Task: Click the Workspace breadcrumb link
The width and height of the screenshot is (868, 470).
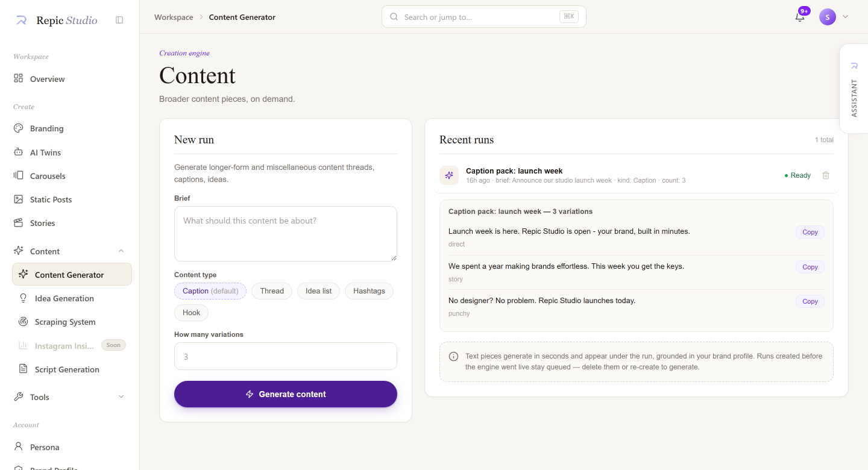Action: 174,17
